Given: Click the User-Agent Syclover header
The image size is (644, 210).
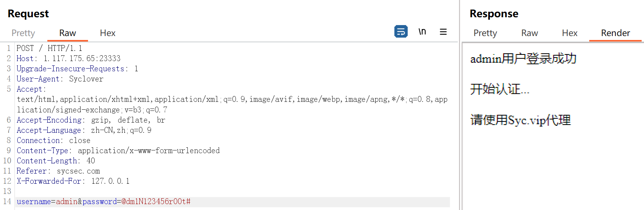Looking at the screenshot, I should click(x=60, y=79).
